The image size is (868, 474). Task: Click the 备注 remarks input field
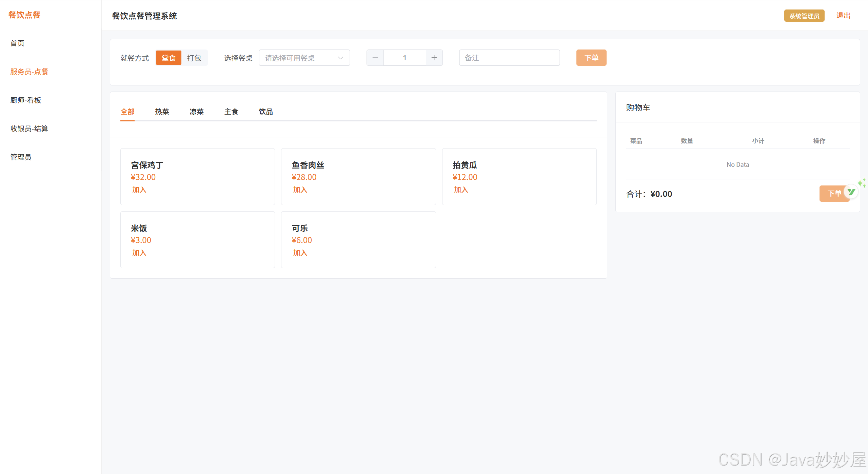click(x=509, y=58)
